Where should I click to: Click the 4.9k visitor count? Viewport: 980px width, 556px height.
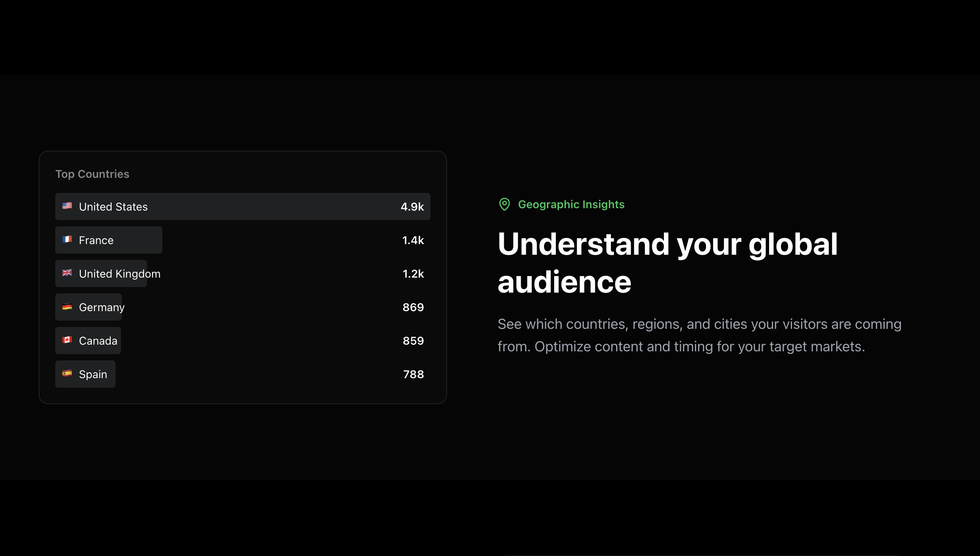tap(412, 206)
